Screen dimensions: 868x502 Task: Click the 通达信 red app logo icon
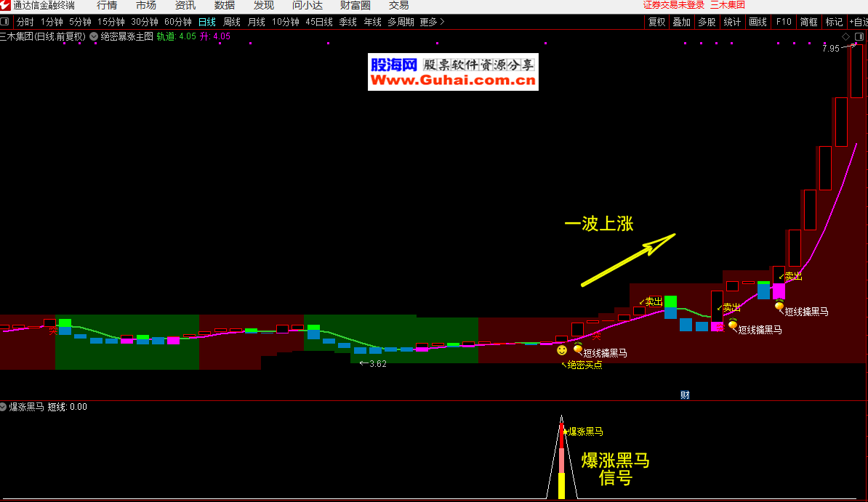click(5, 6)
